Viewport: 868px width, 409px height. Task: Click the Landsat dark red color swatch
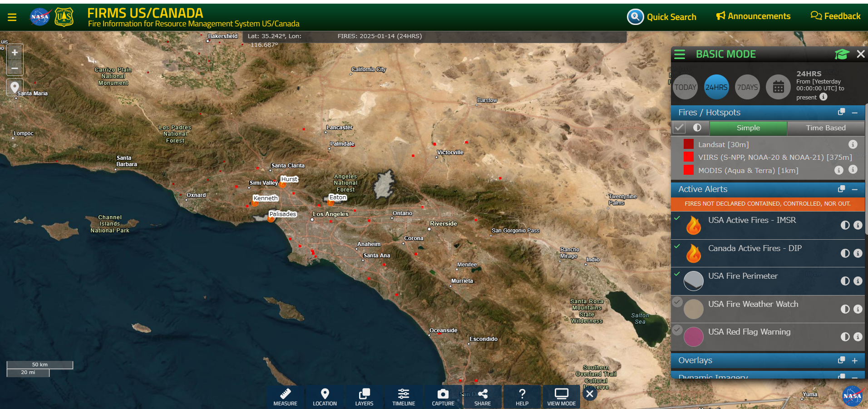coord(689,144)
